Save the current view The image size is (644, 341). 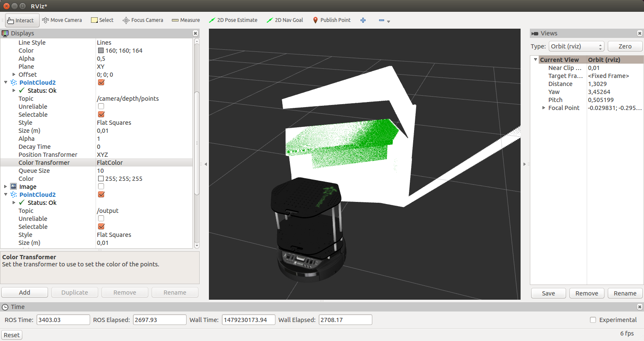(x=548, y=293)
